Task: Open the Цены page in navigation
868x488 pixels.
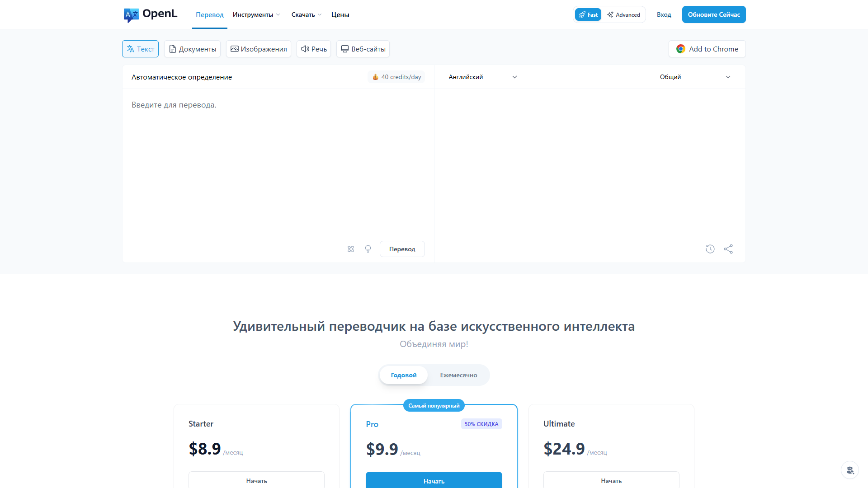Action: point(340,14)
